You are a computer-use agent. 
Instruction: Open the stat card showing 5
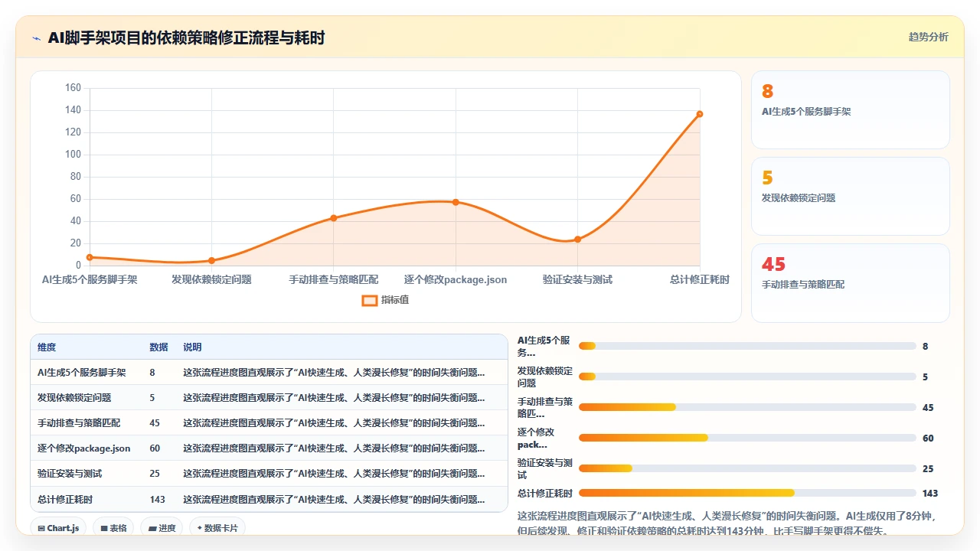(x=851, y=196)
